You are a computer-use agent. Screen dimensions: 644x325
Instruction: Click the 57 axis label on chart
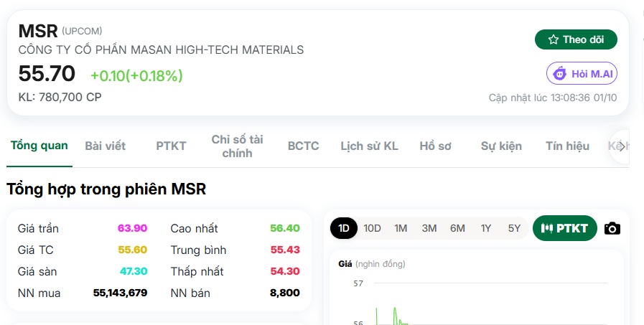(x=358, y=283)
